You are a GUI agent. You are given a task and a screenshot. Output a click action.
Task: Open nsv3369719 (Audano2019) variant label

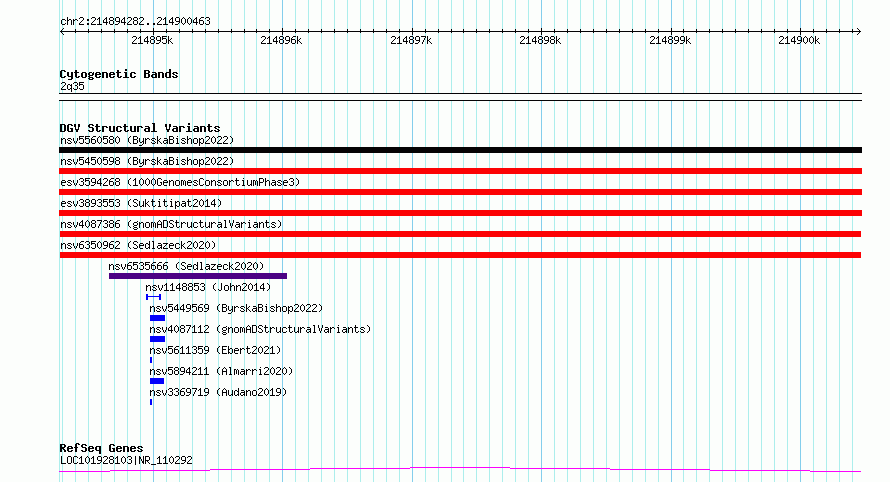218,392
